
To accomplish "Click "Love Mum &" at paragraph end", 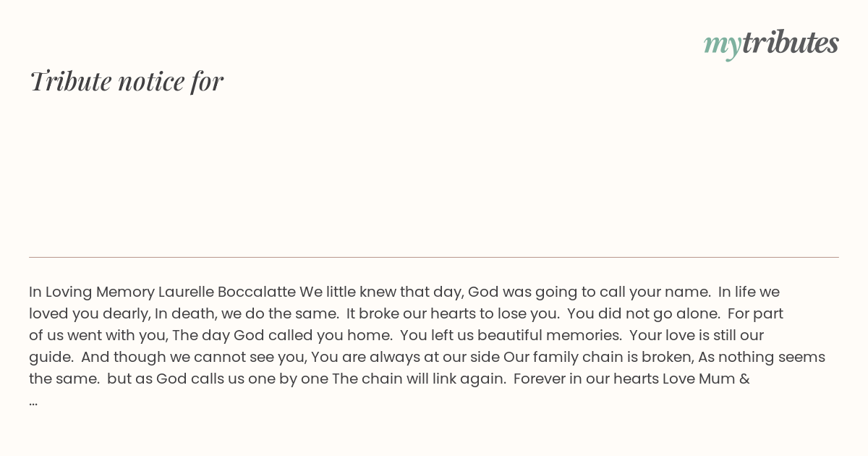I will (x=706, y=379).
